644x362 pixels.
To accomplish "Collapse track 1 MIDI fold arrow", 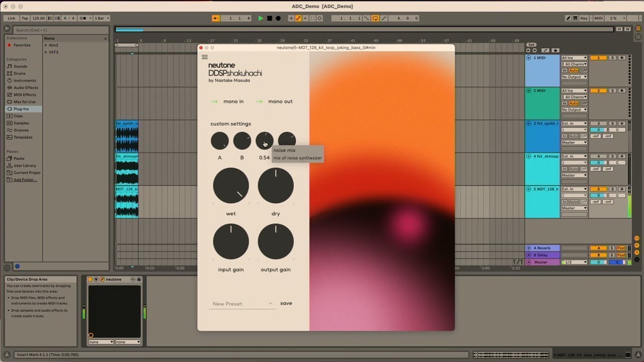I will 529,58.
